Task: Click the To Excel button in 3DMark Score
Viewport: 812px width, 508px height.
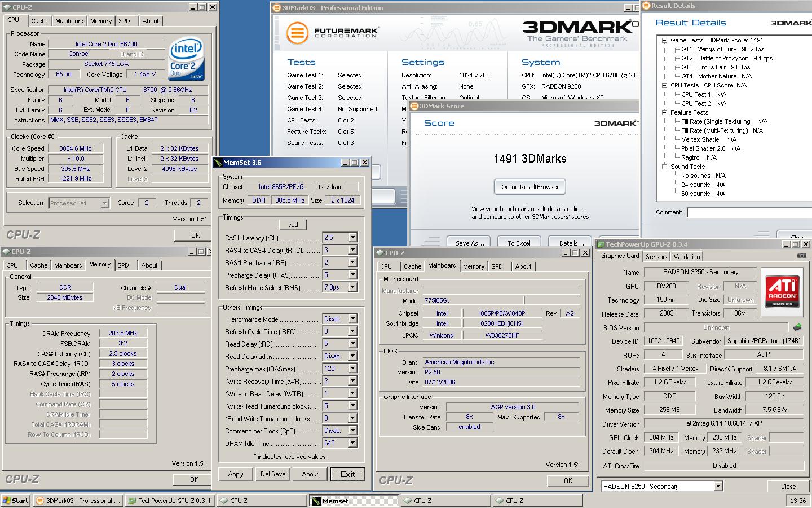Action: point(519,243)
